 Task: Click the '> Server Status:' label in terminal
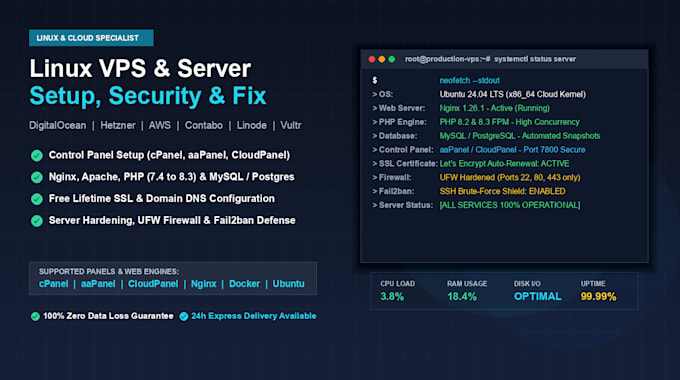(402, 205)
